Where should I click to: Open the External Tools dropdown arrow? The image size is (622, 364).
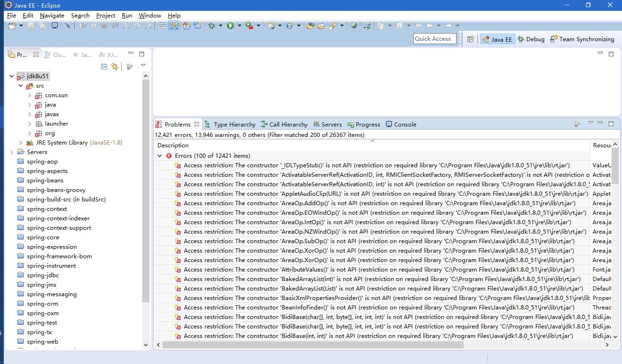[258, 26]
